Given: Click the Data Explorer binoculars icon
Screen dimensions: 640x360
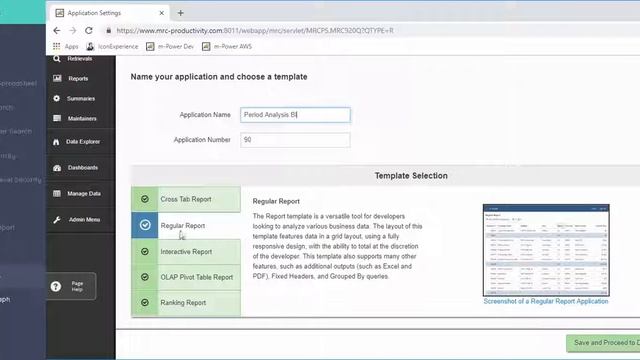Looking at the screenshot, I should click(56, 142).
